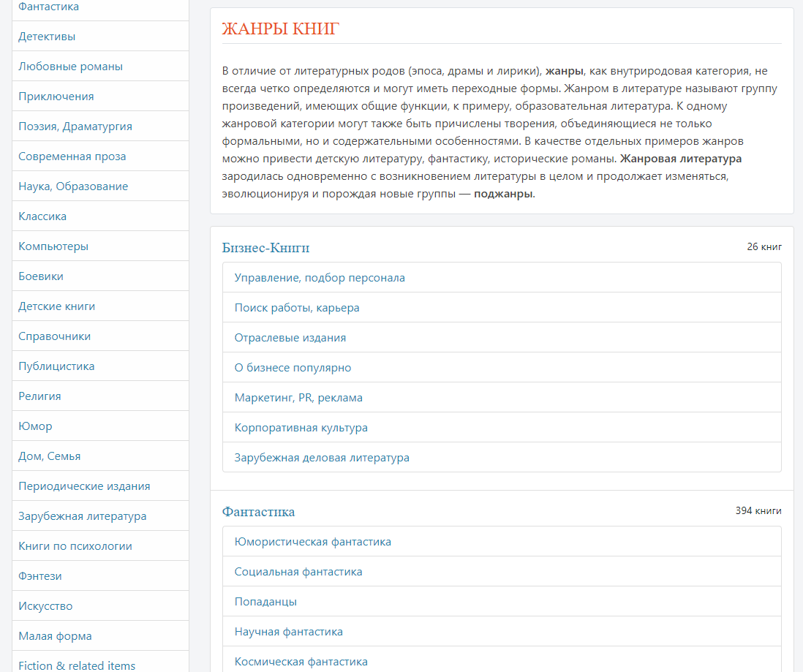Go to Отраслевые издания
Viewport: 803px width, 672px height.
290,338
